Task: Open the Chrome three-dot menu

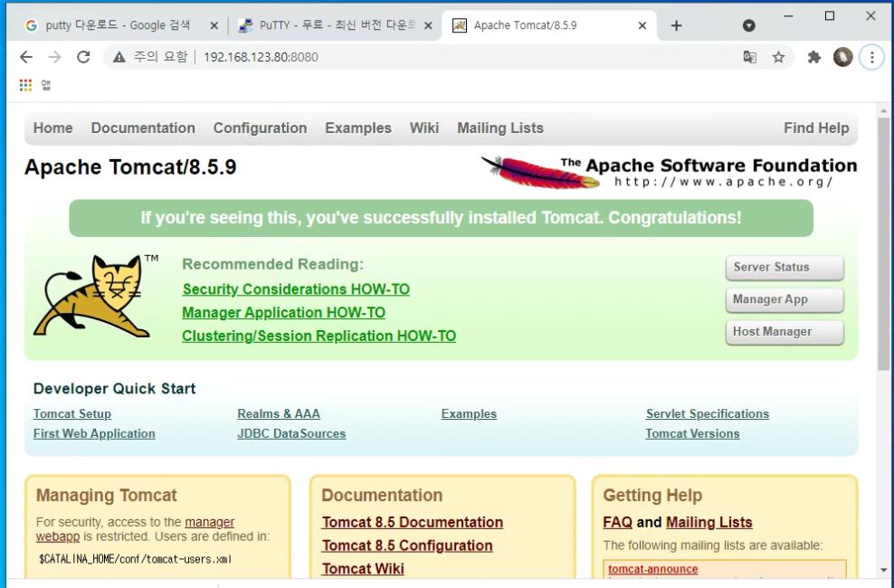Action: pos(871,57)
